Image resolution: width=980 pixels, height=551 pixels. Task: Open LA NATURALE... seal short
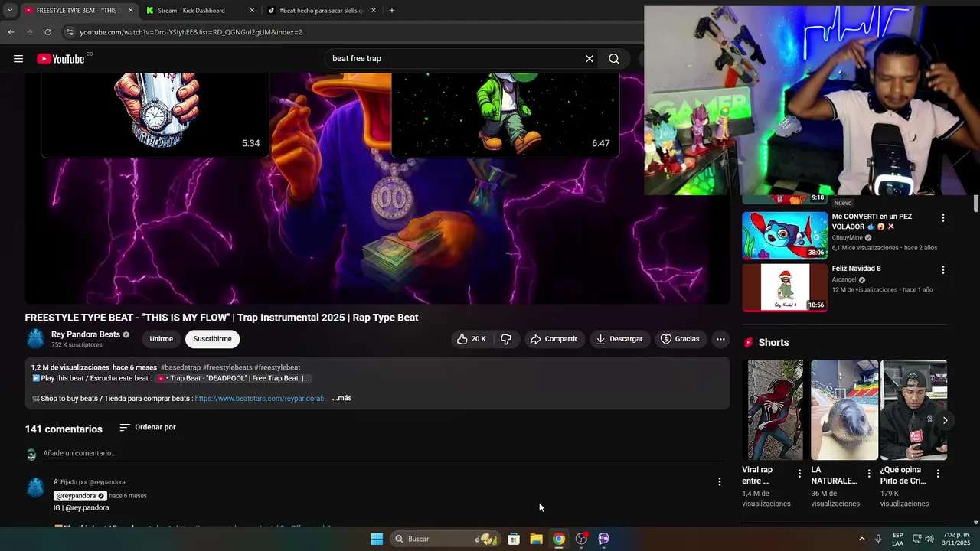point(844,409)
